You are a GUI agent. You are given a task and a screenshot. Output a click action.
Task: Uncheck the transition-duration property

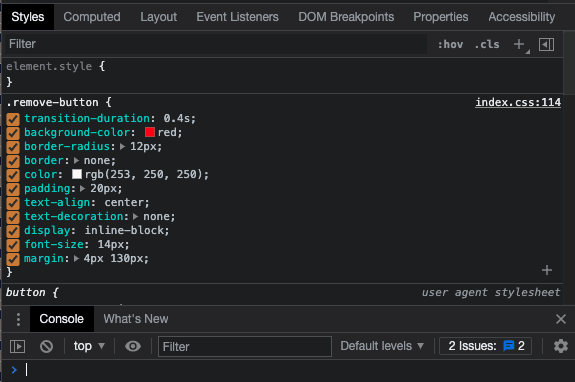[13, 119]
